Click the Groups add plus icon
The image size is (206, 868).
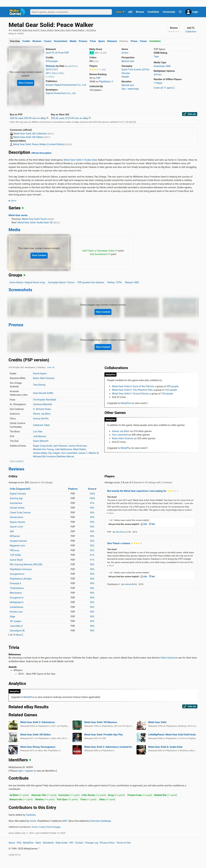tap(24, 275)
